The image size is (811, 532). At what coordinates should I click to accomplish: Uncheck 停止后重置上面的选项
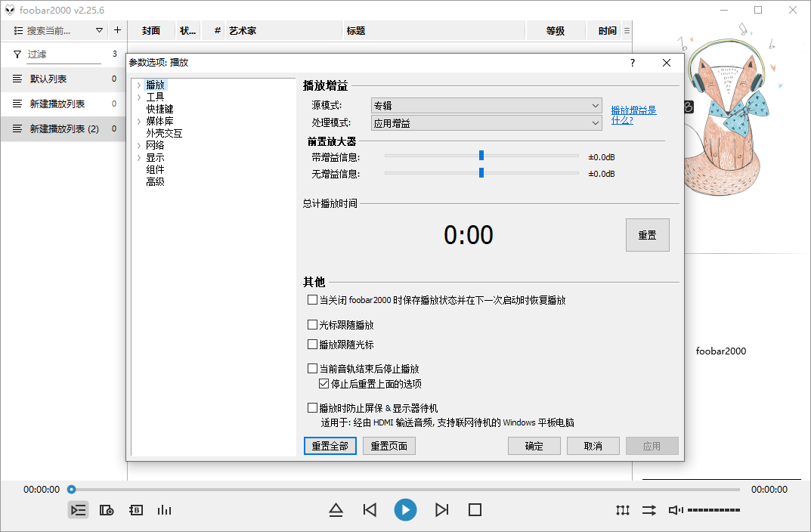323,383
